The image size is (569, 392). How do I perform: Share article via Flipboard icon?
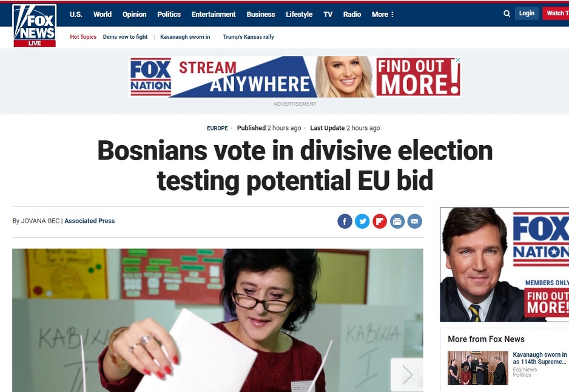(x=380, y=221)
